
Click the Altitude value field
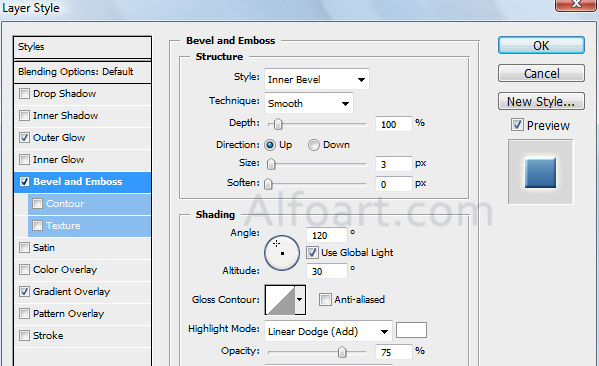pos(327,271)
